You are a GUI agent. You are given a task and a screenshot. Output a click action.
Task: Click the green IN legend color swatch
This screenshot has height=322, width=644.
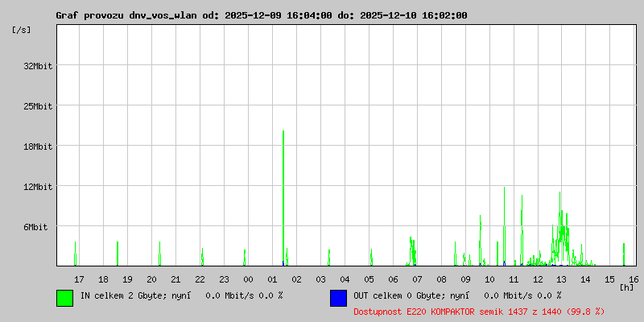pos(65,298)
